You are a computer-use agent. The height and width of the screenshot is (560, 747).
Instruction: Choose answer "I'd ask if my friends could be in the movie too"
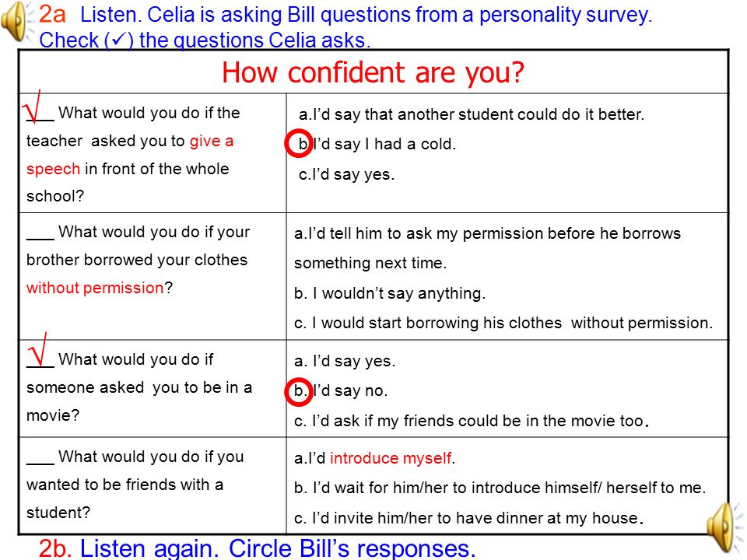[472, 421]
